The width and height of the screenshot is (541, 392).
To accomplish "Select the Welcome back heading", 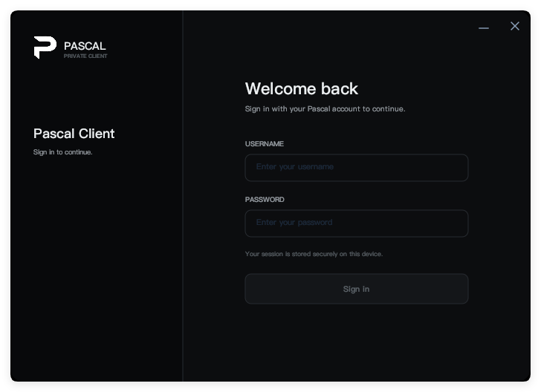I will point(302,88).
